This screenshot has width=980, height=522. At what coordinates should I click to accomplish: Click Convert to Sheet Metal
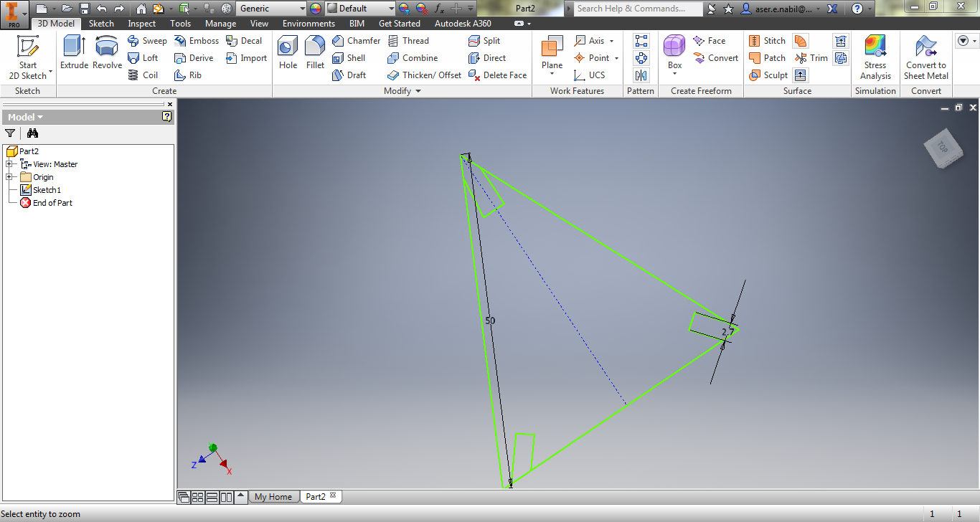tap(926, 57)
